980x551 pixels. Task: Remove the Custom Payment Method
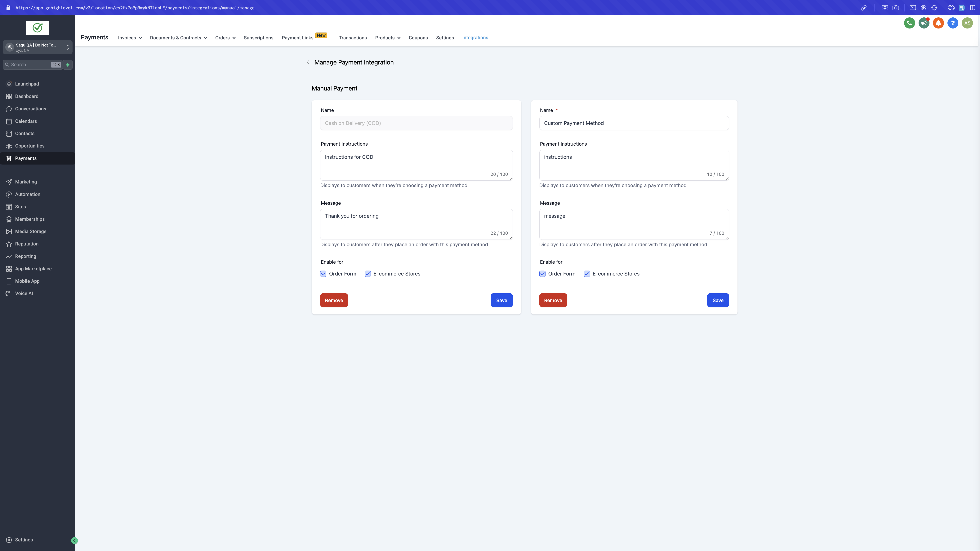click(x=553, y=300)
